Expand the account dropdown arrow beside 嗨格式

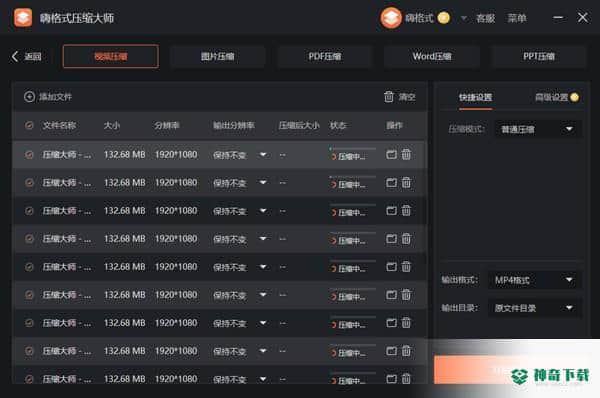463,18
